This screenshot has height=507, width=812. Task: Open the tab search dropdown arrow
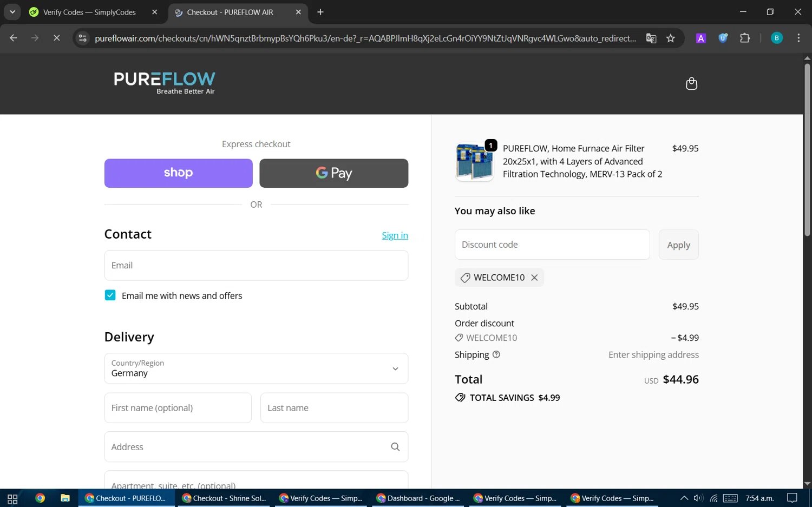12,12
